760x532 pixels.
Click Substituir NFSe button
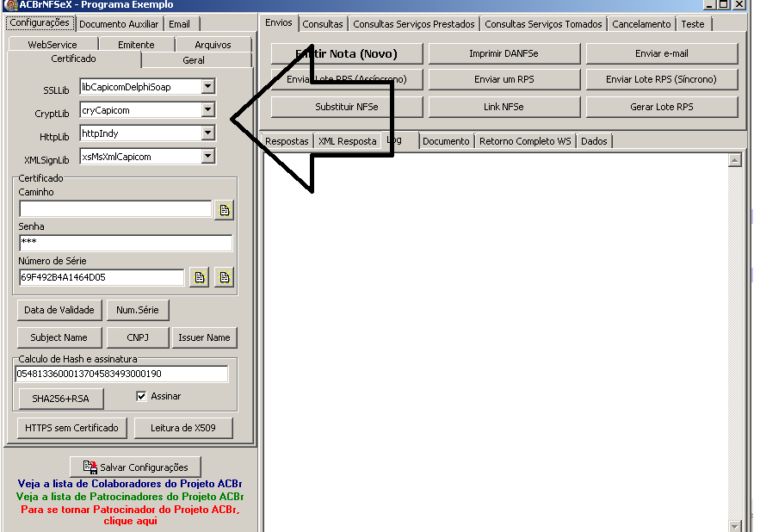[x=347, y=108]
